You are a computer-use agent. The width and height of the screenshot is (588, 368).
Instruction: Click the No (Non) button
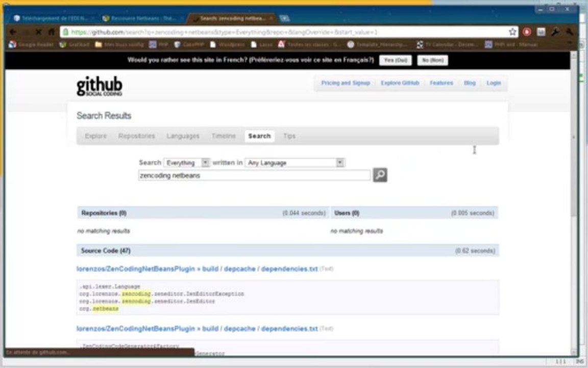tap(432, 60)
